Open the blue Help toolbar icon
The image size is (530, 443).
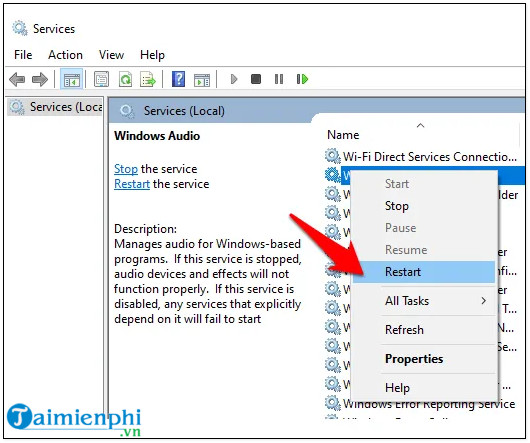(x=178, y=79)
